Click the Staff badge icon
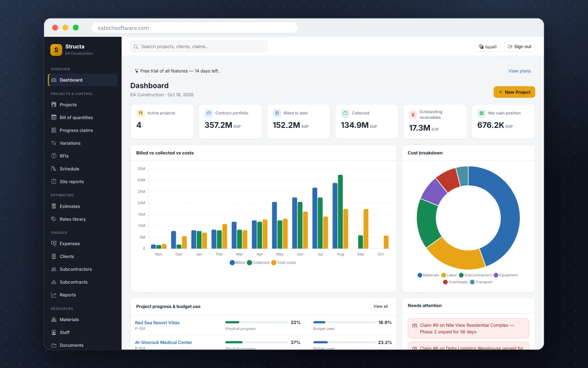Image resolution: width=588 pixels, height=368 pixels. [x=54, y=332]
